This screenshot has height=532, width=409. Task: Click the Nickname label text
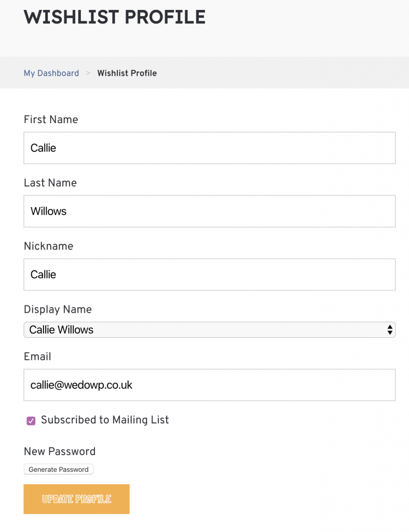point(48,246)
